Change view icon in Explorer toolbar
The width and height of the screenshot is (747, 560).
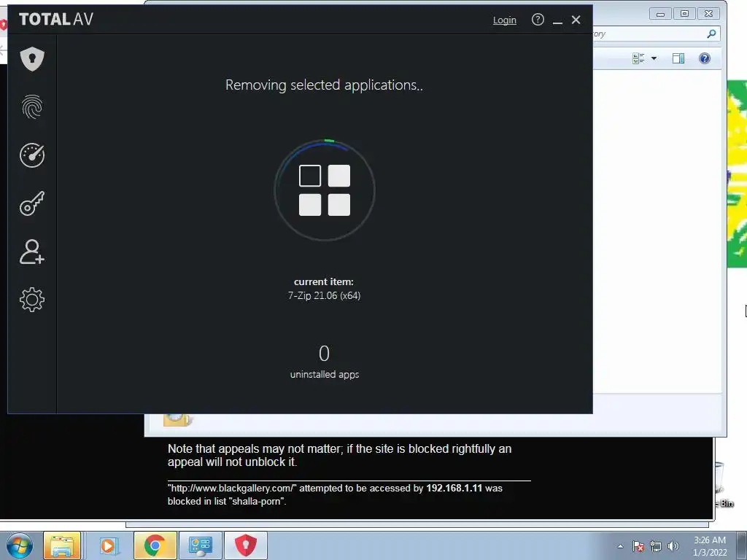pos(638,58)
